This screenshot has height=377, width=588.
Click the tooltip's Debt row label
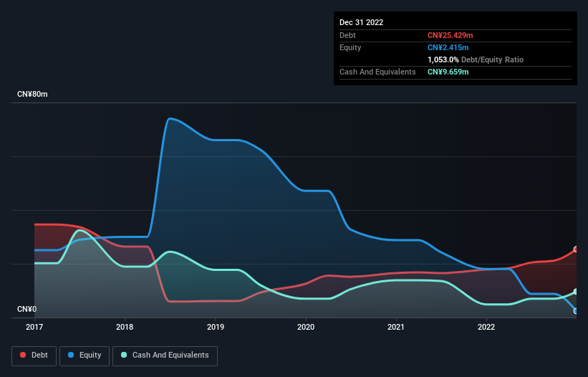347,35
